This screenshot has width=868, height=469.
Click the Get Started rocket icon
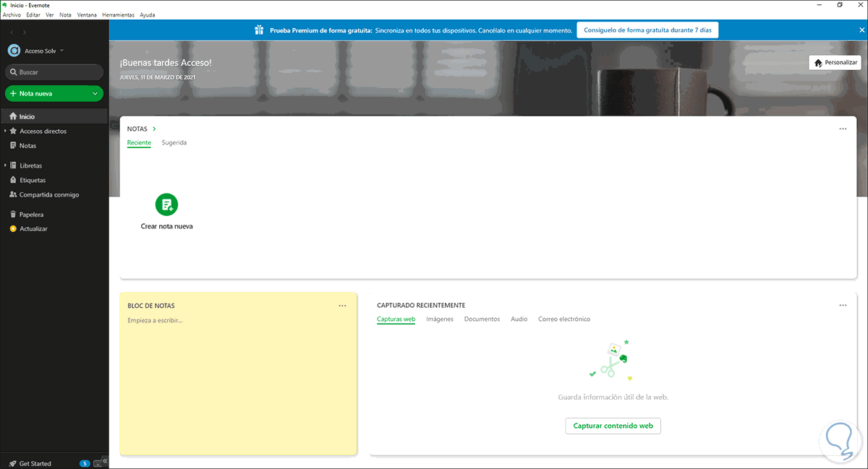12,463
